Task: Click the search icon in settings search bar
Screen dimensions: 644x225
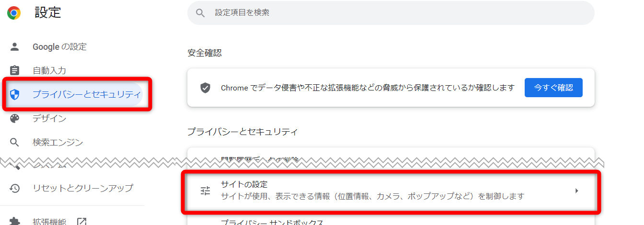Action: pos(201,13)
